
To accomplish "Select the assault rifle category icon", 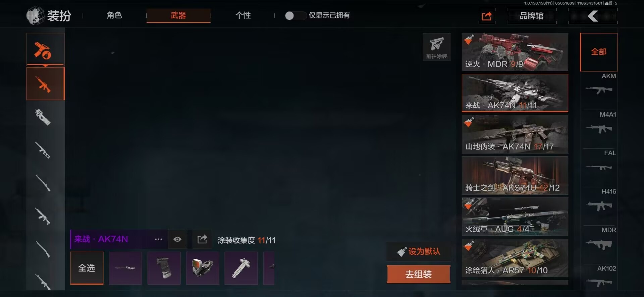I will point(45,84).
